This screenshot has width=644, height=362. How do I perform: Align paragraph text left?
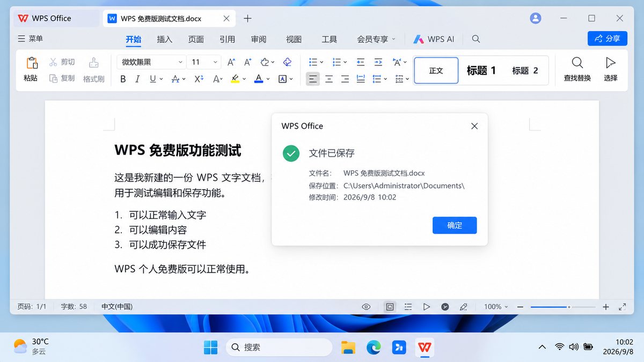(313, 79)
